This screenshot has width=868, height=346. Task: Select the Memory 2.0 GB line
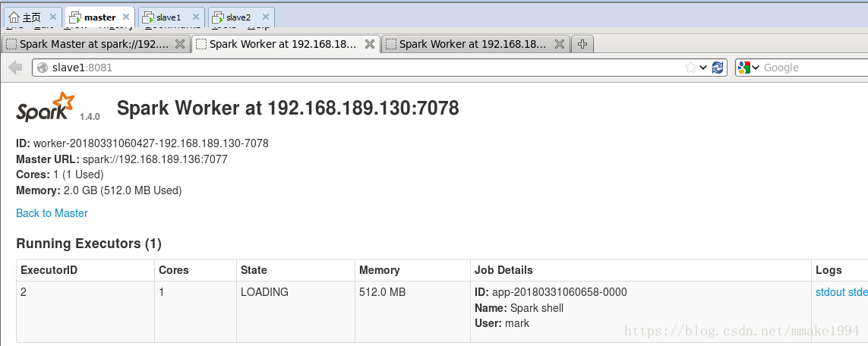[99, 190]
